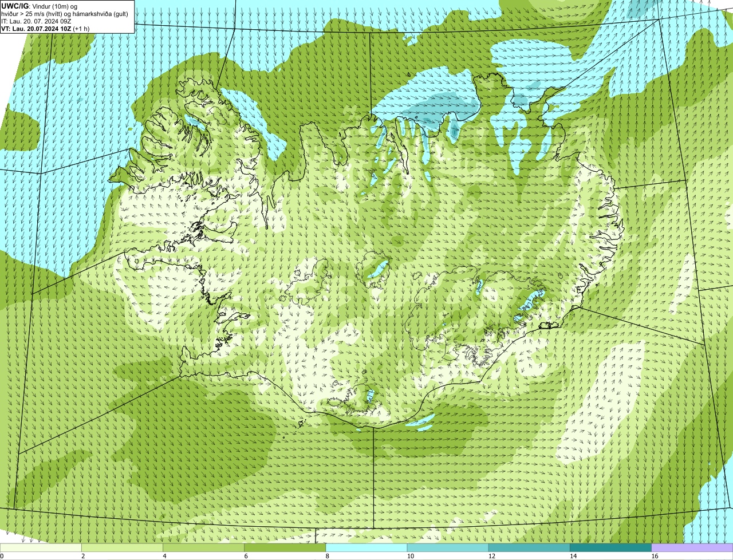Click the "UWC/IG: Vindur (10m) og" title line

tap(39, 6)
